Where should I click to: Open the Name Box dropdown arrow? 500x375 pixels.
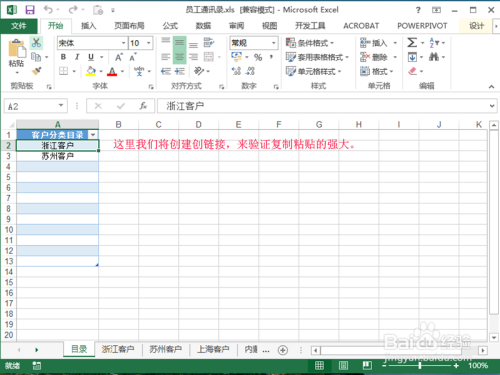tap(61, 106)
